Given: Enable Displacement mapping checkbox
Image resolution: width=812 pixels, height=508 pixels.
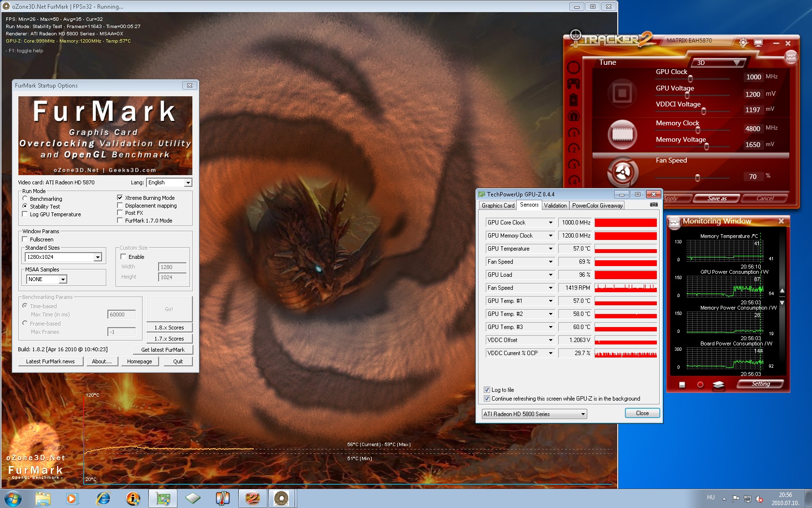Looking at the screenshot, I should click(x=120, y=205).
